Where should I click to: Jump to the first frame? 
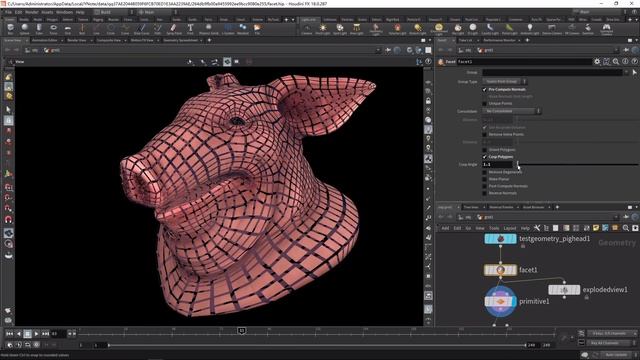coord(9,334)
